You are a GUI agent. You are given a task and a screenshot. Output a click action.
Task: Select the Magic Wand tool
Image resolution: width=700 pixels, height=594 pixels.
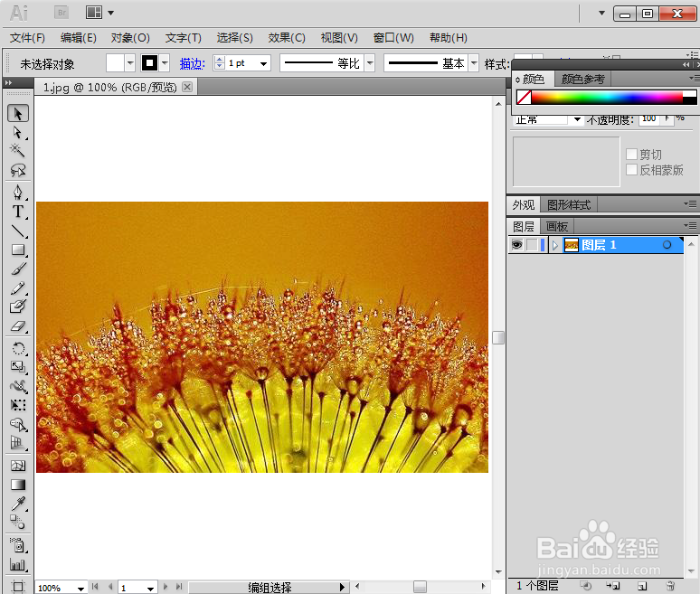coord(18,150)
